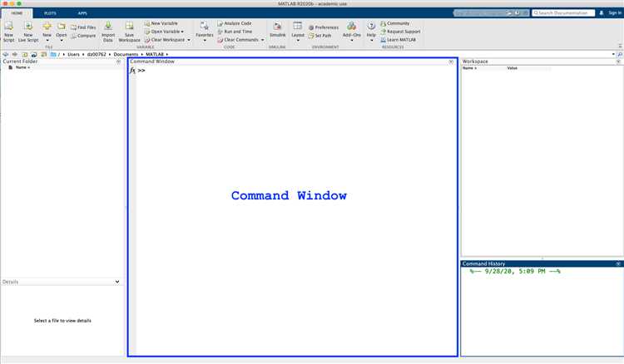Image resolution: width=624 pixels, height=364 pixels.
Task: Expand the Open dropdown arrow
Action: coord(62,41)
